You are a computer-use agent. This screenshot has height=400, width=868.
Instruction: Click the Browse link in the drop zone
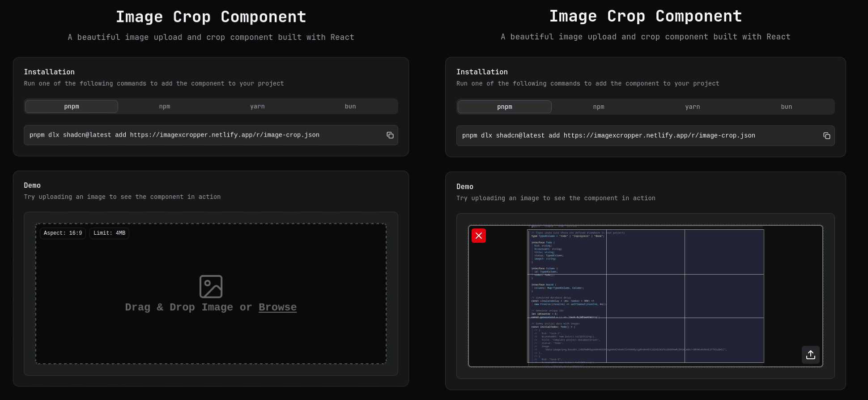click(x=277, y=307)
